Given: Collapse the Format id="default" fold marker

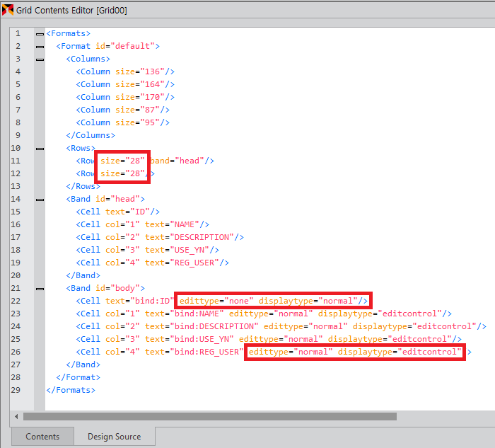Looking at the screenshot, I should pyautogui.click(x=40, y=46).
